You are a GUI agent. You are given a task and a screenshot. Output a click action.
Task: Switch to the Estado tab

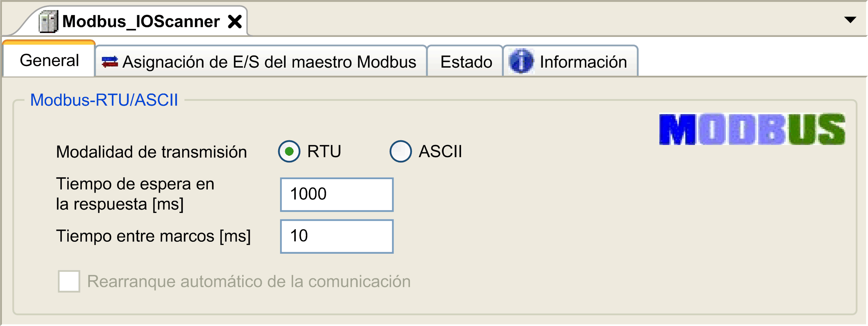coord(466,62)
